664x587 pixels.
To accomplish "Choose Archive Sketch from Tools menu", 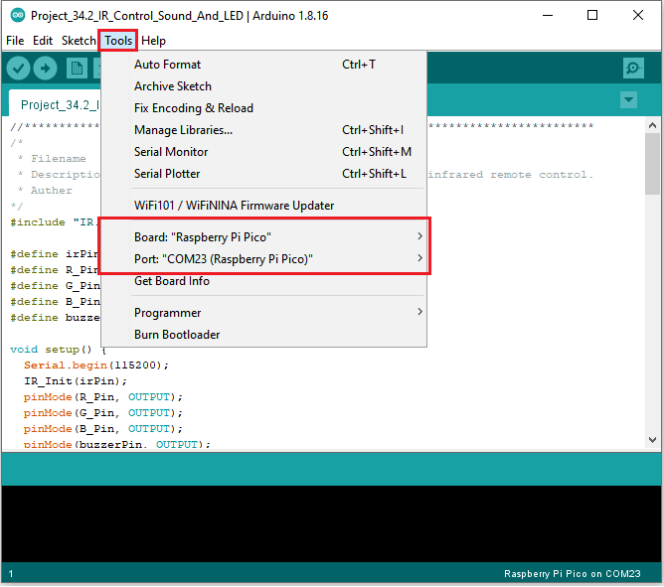I will 264,86.
